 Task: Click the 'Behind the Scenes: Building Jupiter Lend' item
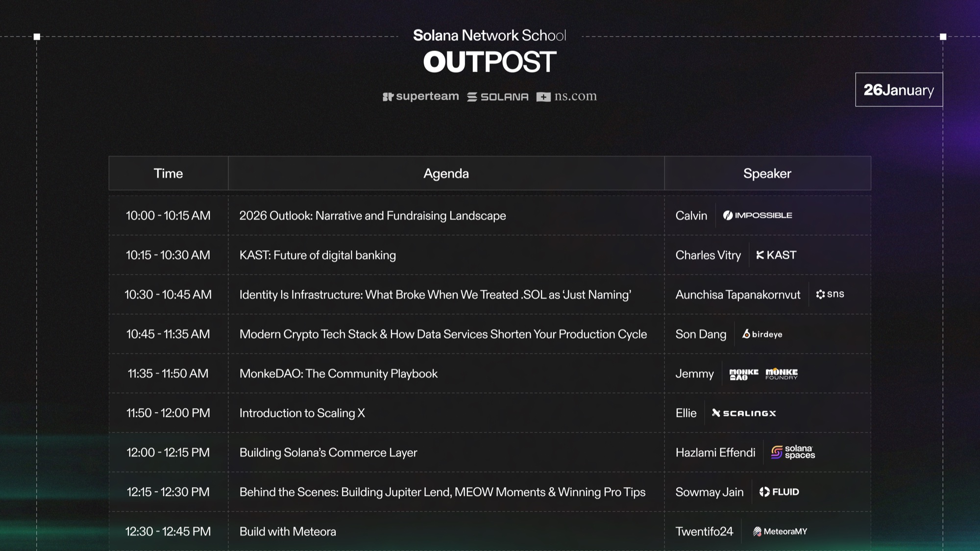[442, 492]
